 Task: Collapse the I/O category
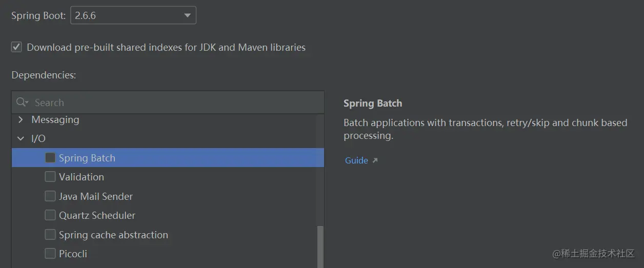(21, 138)
